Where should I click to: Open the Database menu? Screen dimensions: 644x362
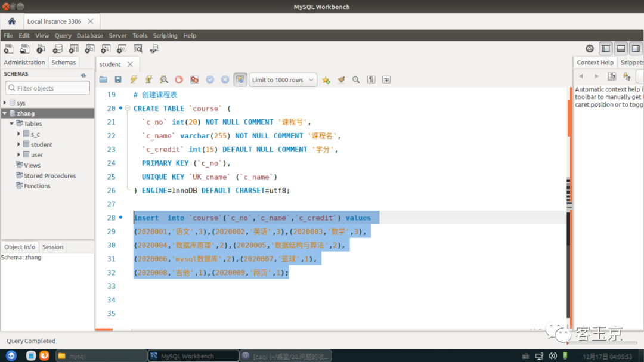click(90, 36)
